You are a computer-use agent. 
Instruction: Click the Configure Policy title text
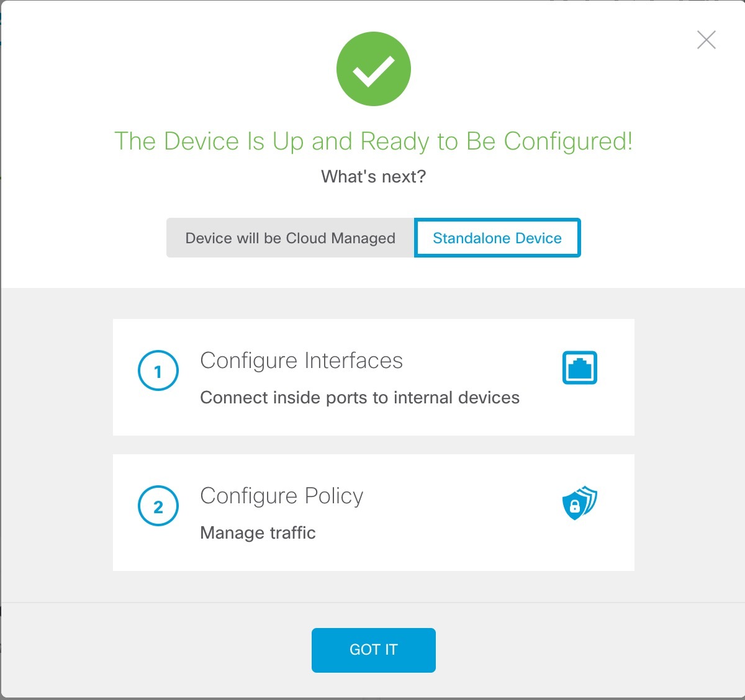[281, 496]
